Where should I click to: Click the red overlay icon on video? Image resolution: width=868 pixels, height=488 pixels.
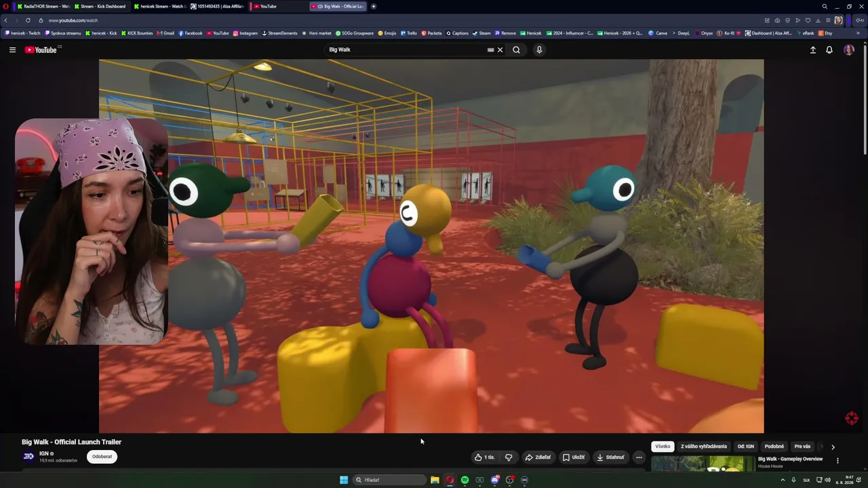[x=852, y=418]
